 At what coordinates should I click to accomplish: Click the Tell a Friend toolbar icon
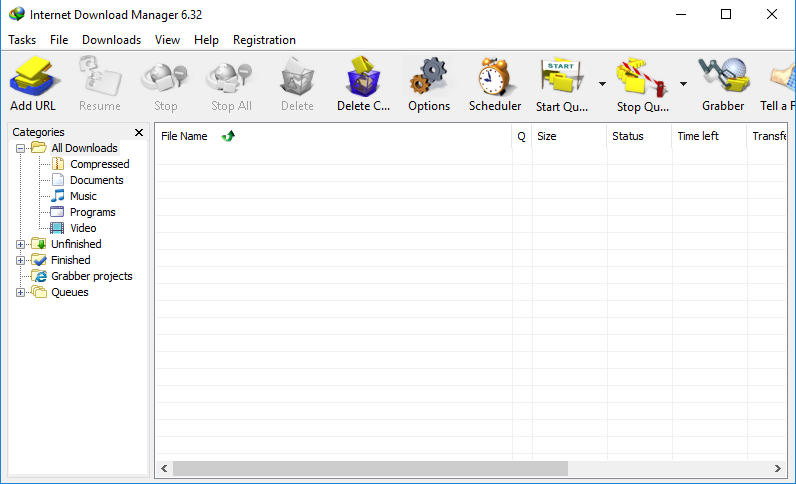783,76
